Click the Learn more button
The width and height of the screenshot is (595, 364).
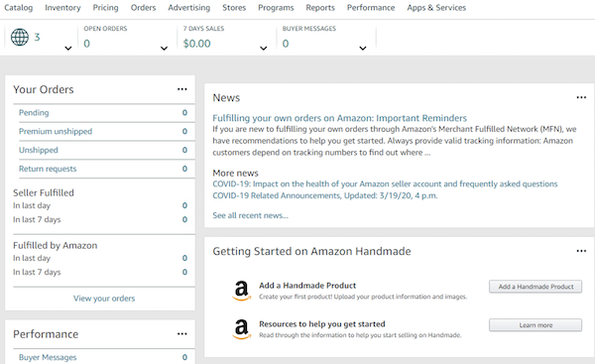pyautogui.click(x=535, y=325)
